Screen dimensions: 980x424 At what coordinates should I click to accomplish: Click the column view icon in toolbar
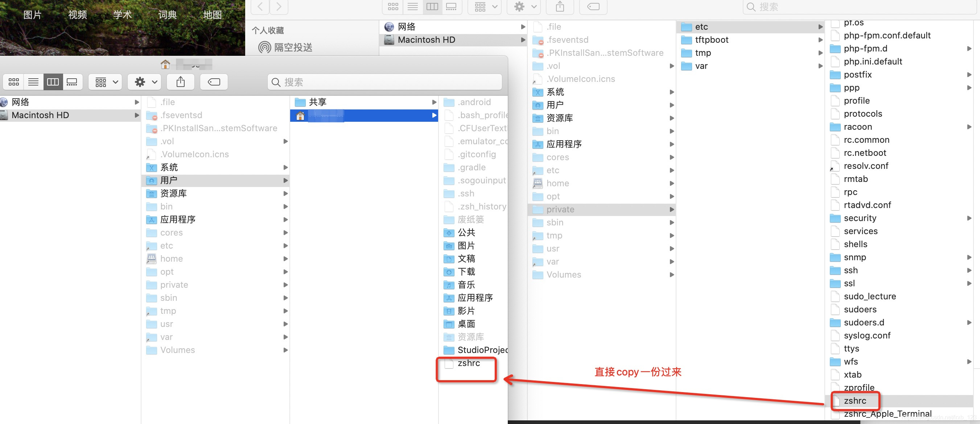tap(52, 82)
